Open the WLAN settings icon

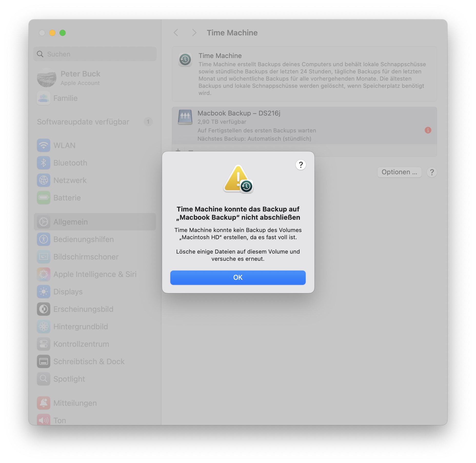44,145
